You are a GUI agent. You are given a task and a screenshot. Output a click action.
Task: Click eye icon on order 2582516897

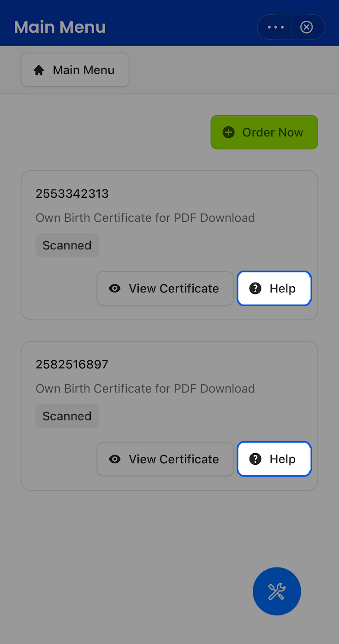115,459
